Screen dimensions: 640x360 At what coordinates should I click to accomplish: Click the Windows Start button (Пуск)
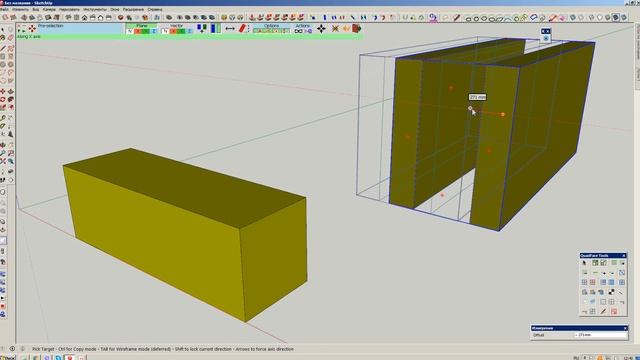pos(7,358)
